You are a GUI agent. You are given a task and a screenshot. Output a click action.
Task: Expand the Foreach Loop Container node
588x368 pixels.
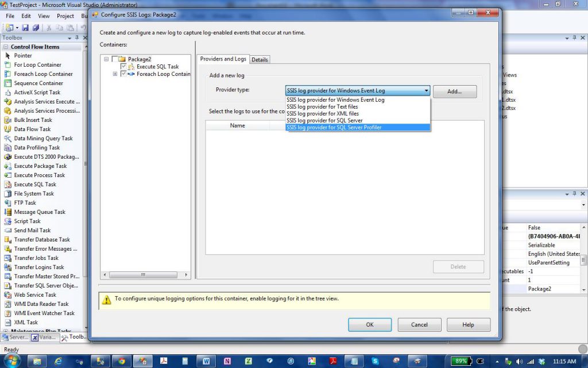click(x=115, y=74)
